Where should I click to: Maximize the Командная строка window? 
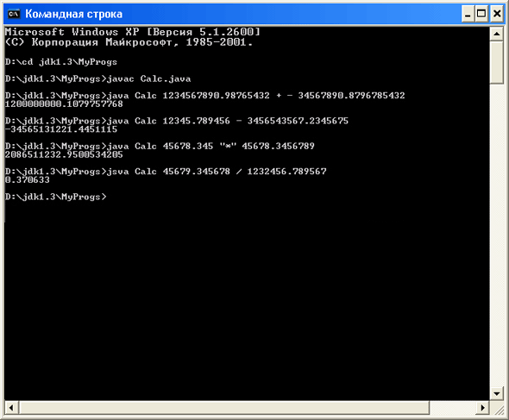pyautogui.click(x=481, y=14)
